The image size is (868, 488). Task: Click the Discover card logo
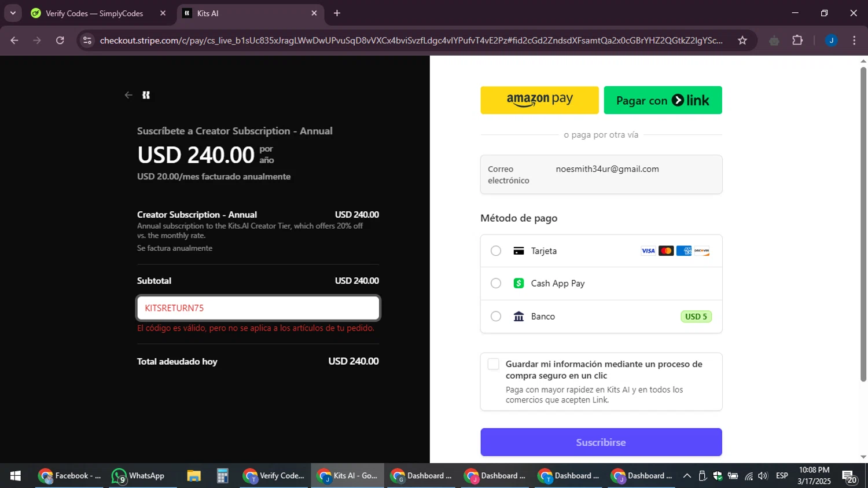coord(702,251)
